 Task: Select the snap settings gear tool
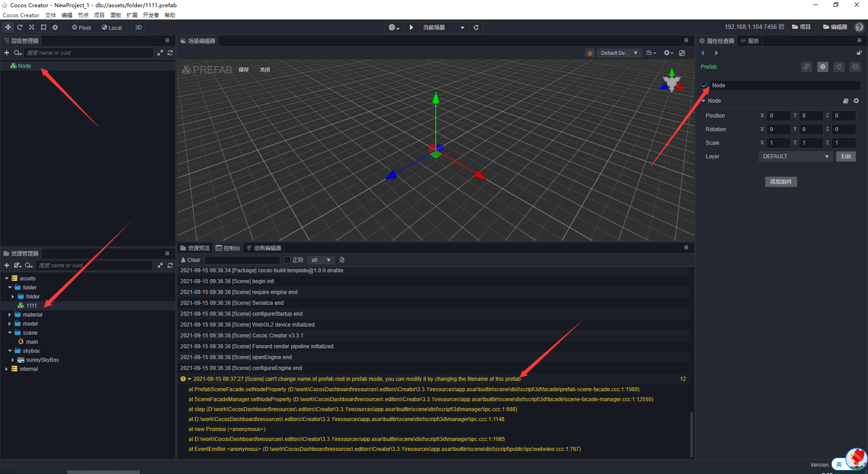[x=55, y=28]
